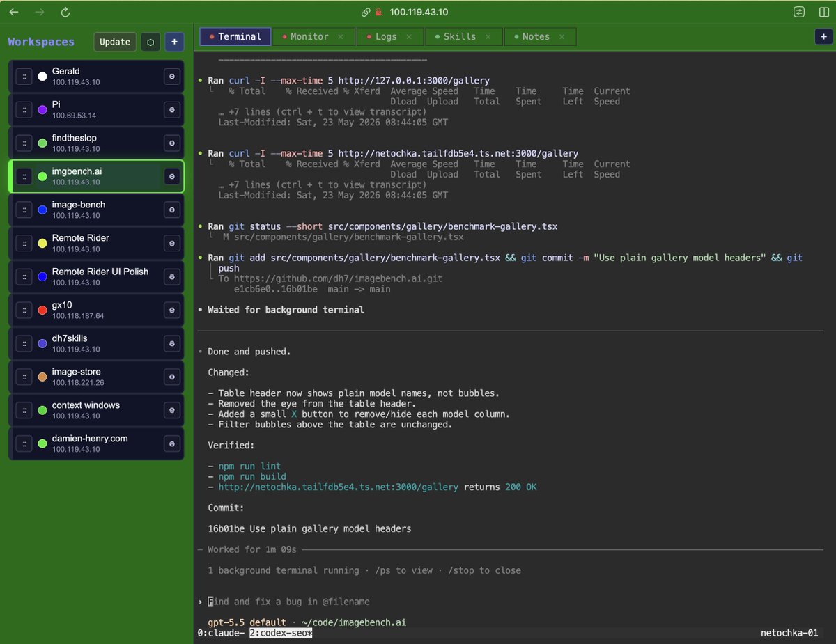Viewport: 836px width, 644px height.
Task: Click the 'npm run build' line
Action: pos(252,477)
